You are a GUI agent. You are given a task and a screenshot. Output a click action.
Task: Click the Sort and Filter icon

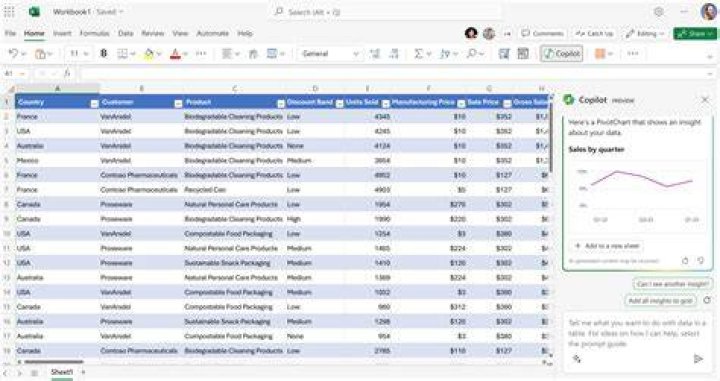(x=444, y=54)
